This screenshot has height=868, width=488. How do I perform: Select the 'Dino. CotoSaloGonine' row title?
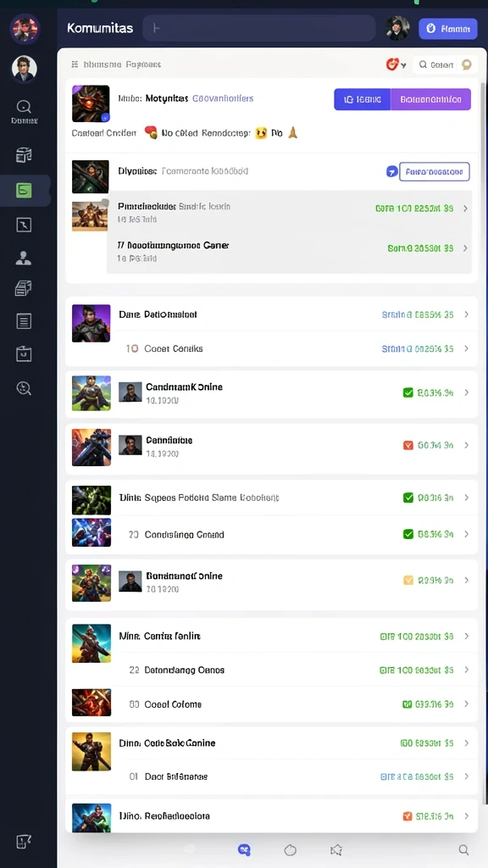click(167, 743)
